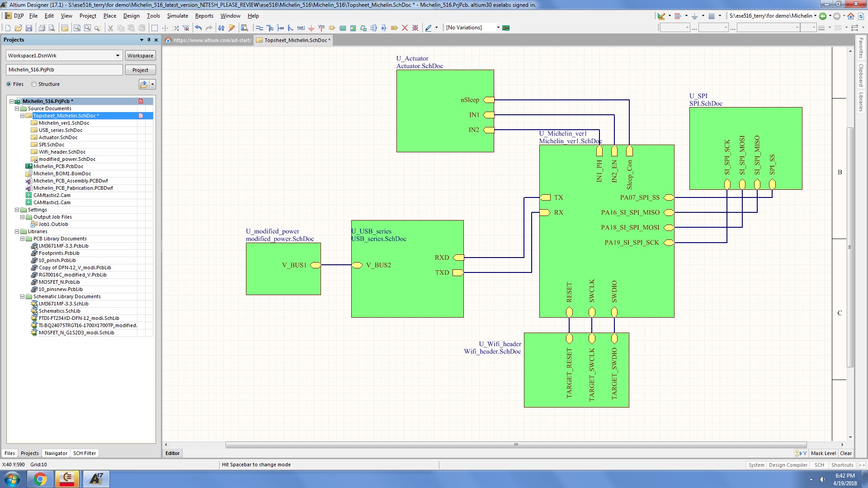Open the Design menu

[131, 15]
